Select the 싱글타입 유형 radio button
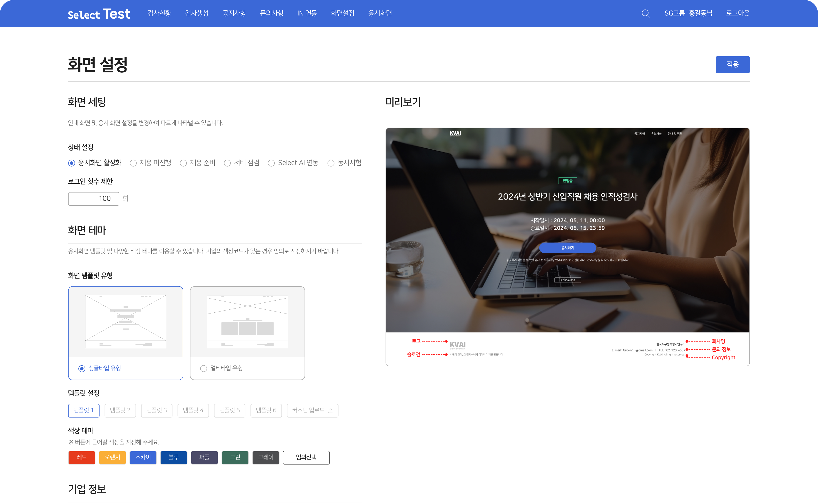Viewport: 818px width, 504px height. point(82,368)
